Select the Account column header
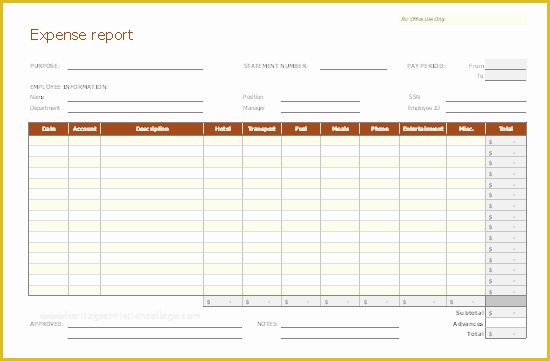Screen dimensions: 550x361 85,129
